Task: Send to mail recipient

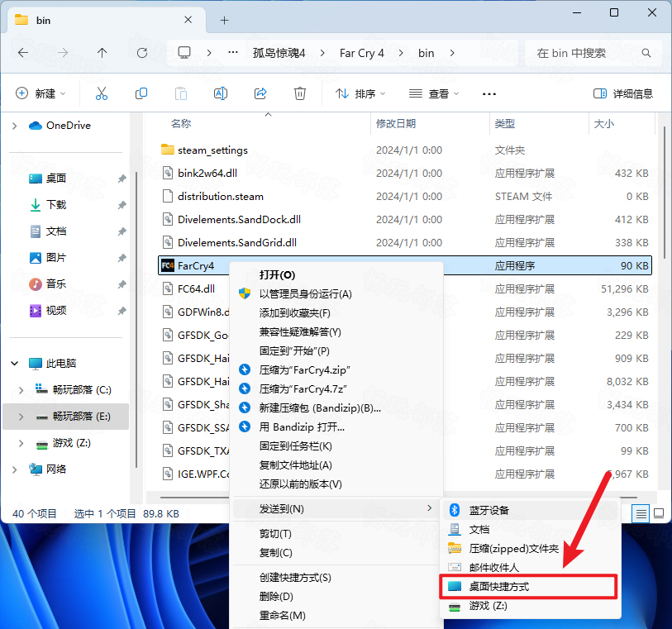Action: (531, 567)
